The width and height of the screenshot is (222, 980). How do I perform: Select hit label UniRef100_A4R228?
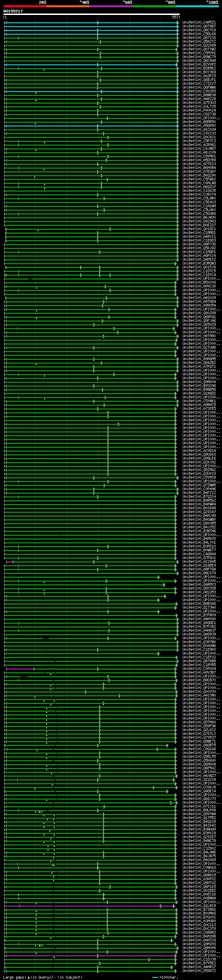point(199,99)
